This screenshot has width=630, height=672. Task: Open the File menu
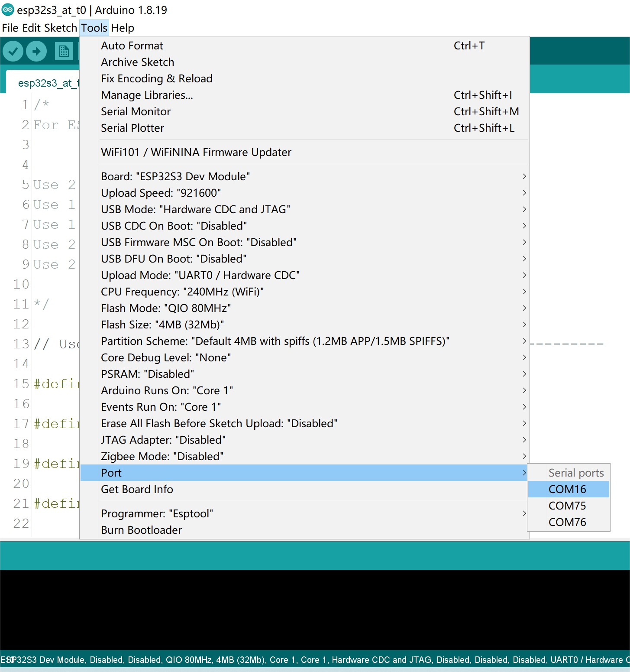(10, 28)
